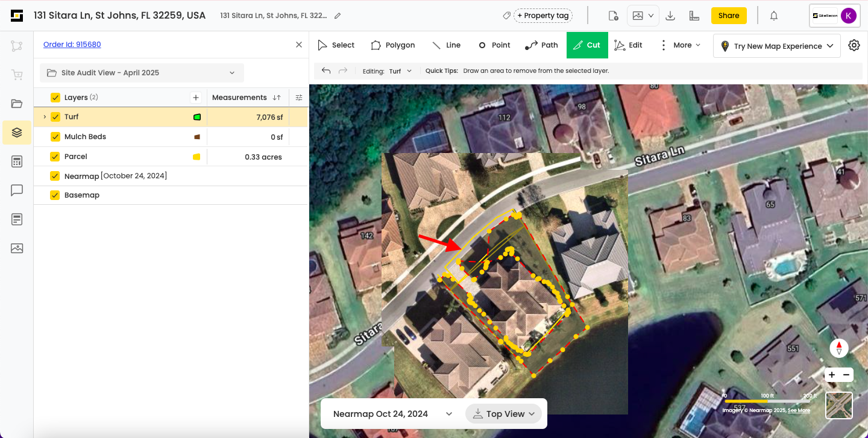Screen dimensions: 868x438
Task: Click the download icon in header
Action: 670,16
